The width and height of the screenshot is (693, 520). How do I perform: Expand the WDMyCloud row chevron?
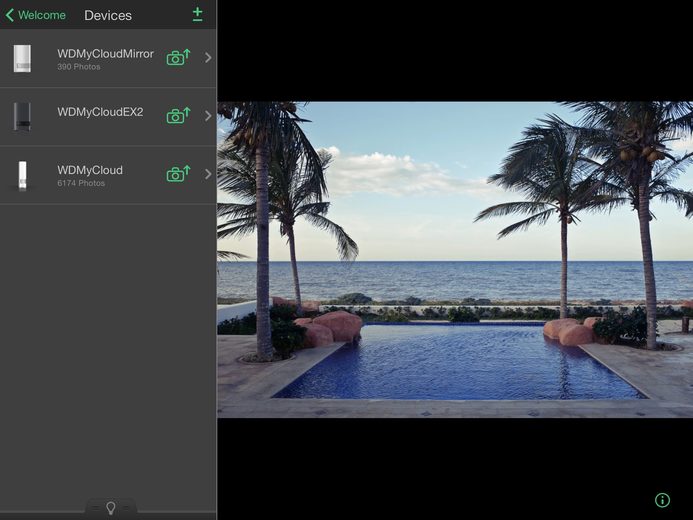pos(208,174)
